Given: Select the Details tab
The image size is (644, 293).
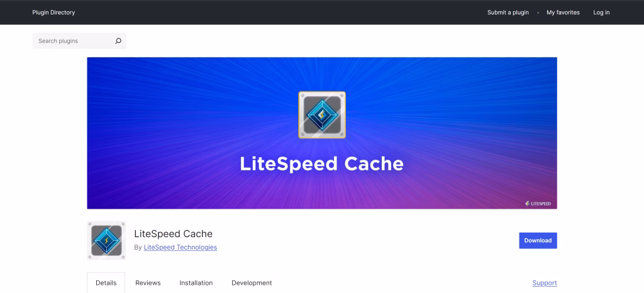Looking at the screenshot, I should pyautogui.click(x=106, y=283).
